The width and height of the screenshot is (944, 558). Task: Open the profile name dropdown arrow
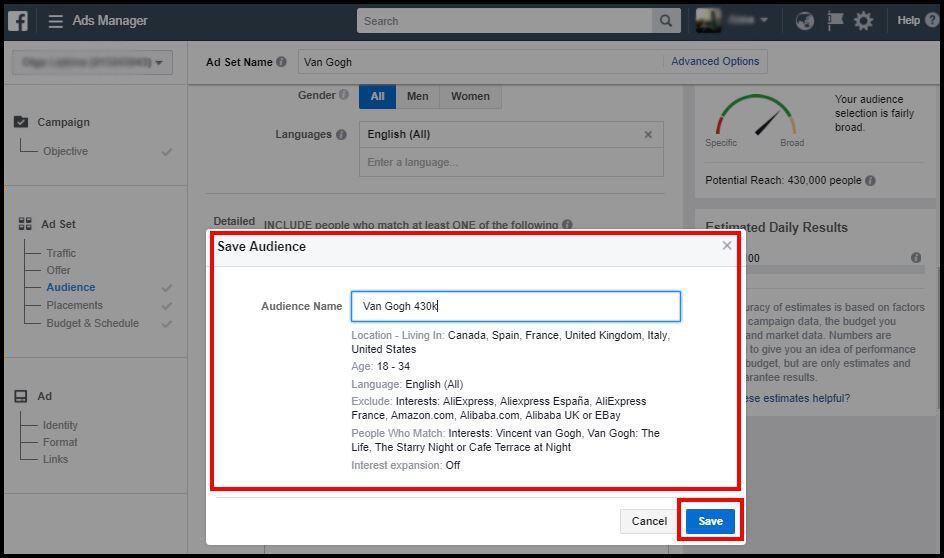pos(763,20)
